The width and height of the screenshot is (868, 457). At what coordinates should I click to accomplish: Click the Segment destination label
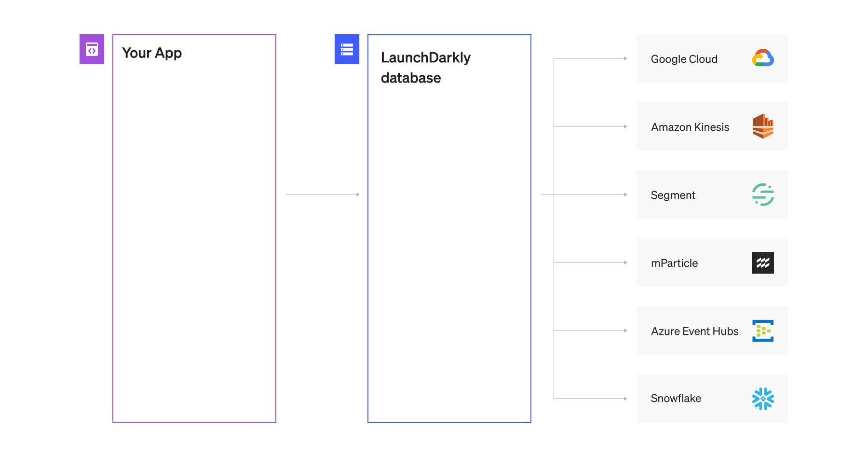[x=673, y=195]
